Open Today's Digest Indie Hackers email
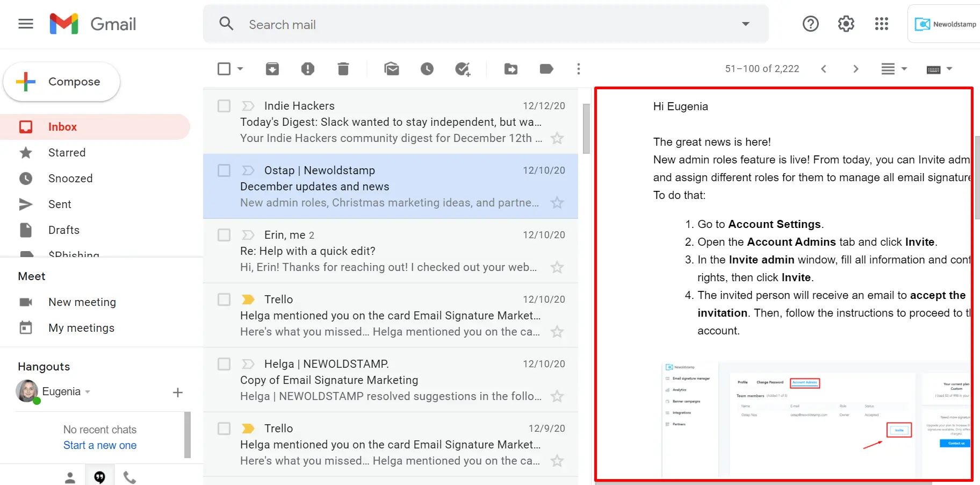 (x=391, y=122)
